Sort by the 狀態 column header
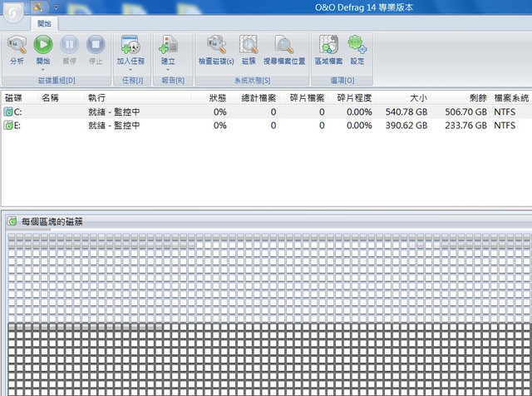 [210, 98]
